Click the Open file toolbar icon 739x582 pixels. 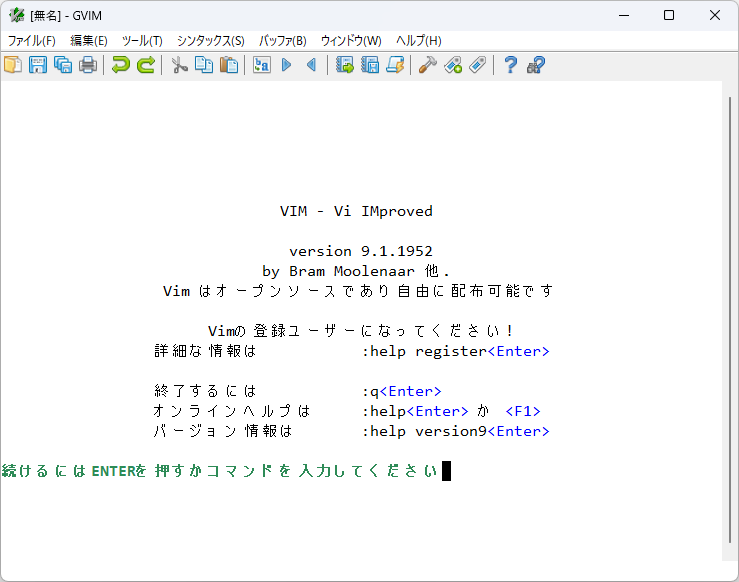[x=13, y=65]
